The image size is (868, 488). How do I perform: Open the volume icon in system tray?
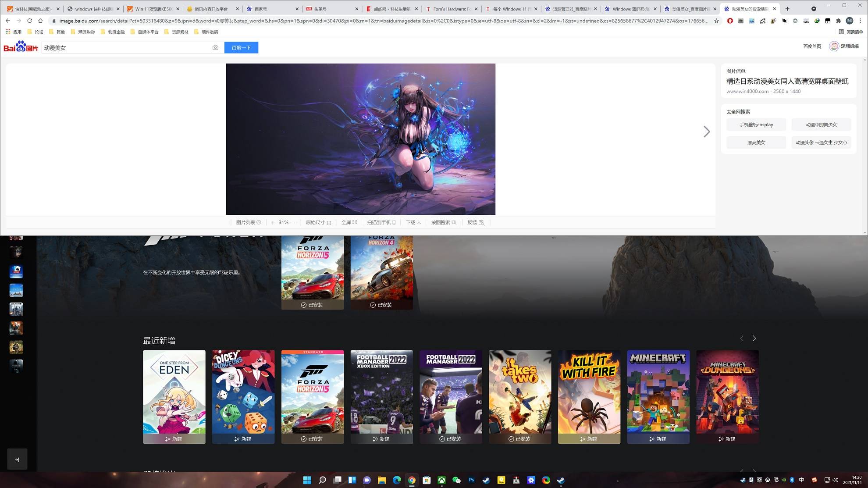(x=835, y=480)
